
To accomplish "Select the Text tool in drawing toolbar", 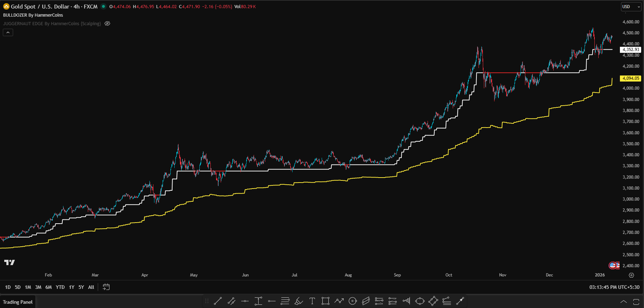I will click(x=312, y=301).
